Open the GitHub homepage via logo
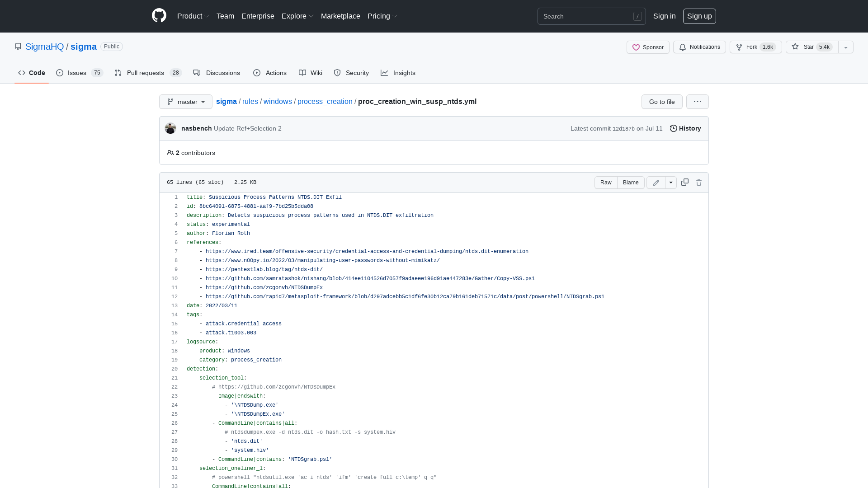The height and width of the screenshot is (488, 868). pyautogui.click(x=159, y=16)
